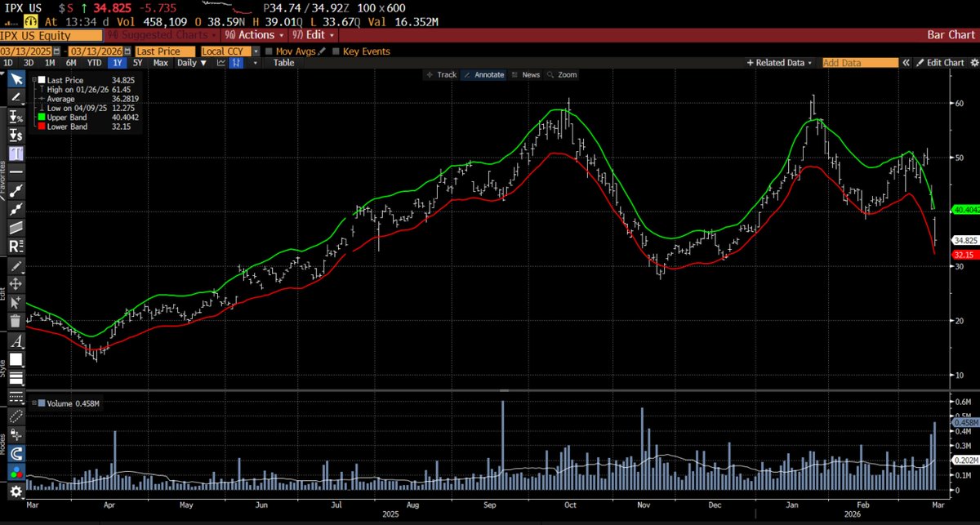The height and width of the screenshot is (525, 980).
Task: Enable the Mov Avgs checkbox
Action: click(x=269, y=51)
